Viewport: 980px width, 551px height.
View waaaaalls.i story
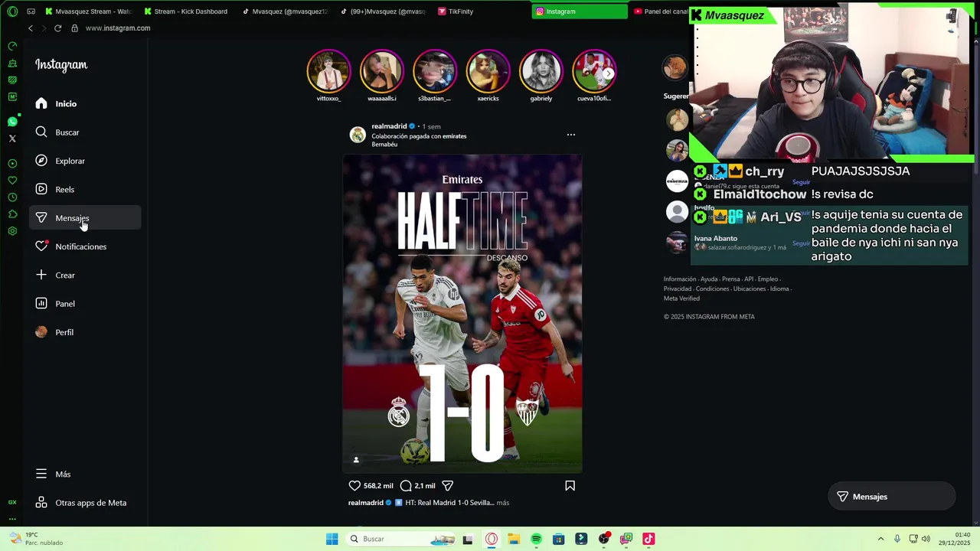coord(381,70)
